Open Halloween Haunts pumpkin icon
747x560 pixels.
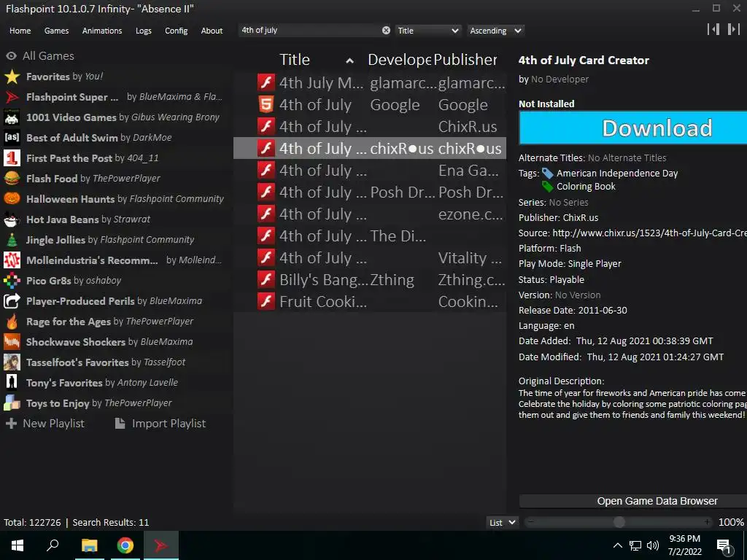click(x=12, y=198)
